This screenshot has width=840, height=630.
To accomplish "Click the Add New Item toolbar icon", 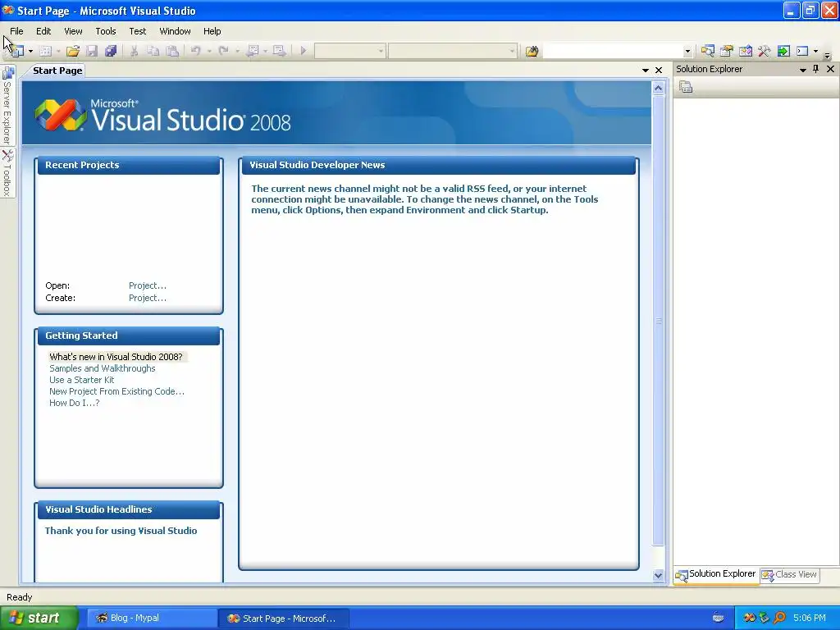I will [46, 51].
